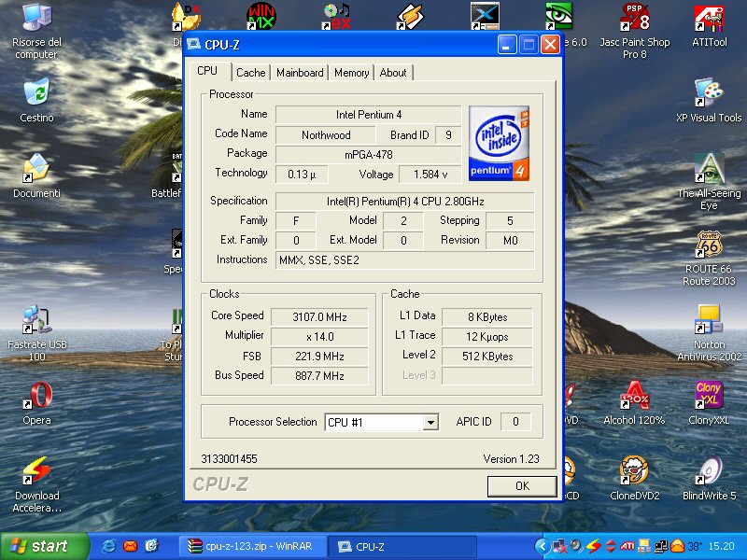747x560 pixels.
Task: Launch Internet Explorer from quick launch
Action: tap(108, 546)
